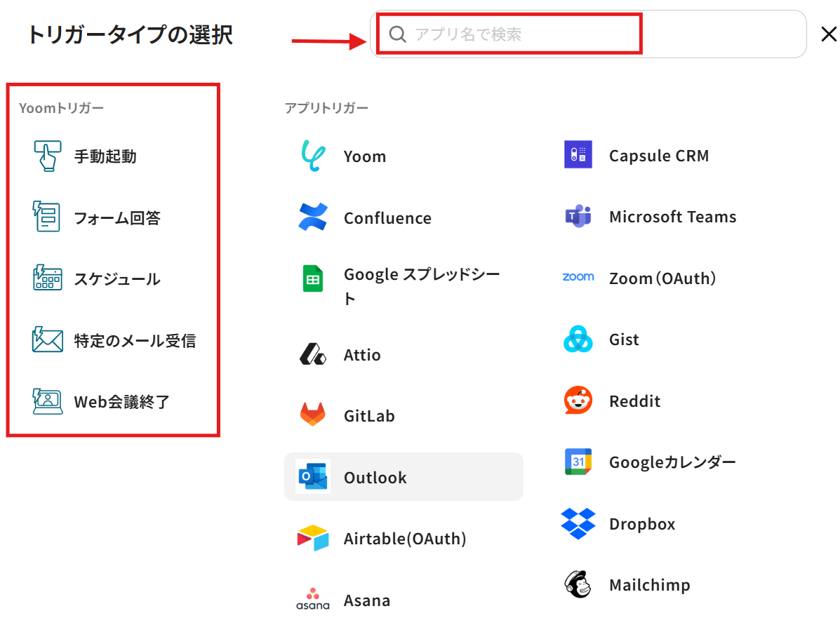The width and height of the screenshot is (840, 625).
Task: Click the Google Calendar icon
Action: point(578,462)
